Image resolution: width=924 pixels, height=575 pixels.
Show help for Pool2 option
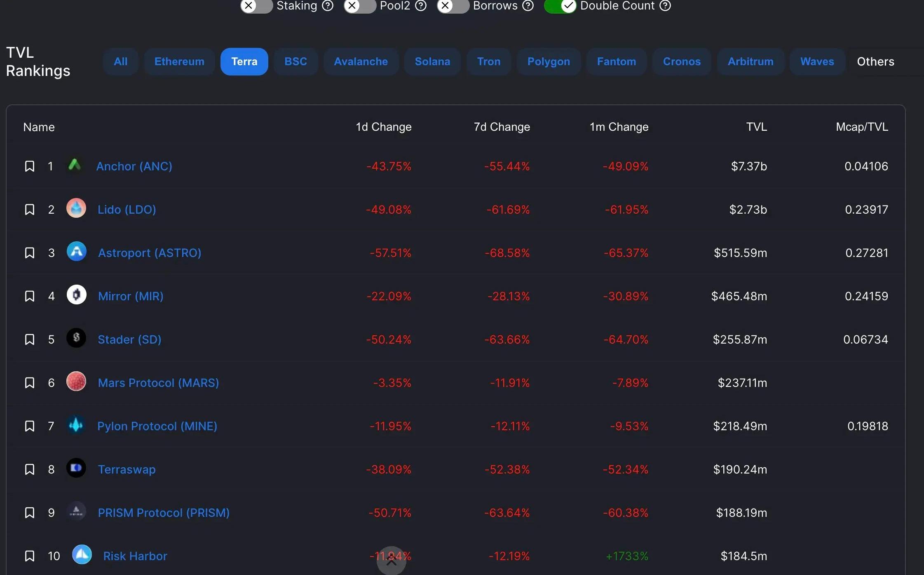pyautogui.click(x=421, y=5)
